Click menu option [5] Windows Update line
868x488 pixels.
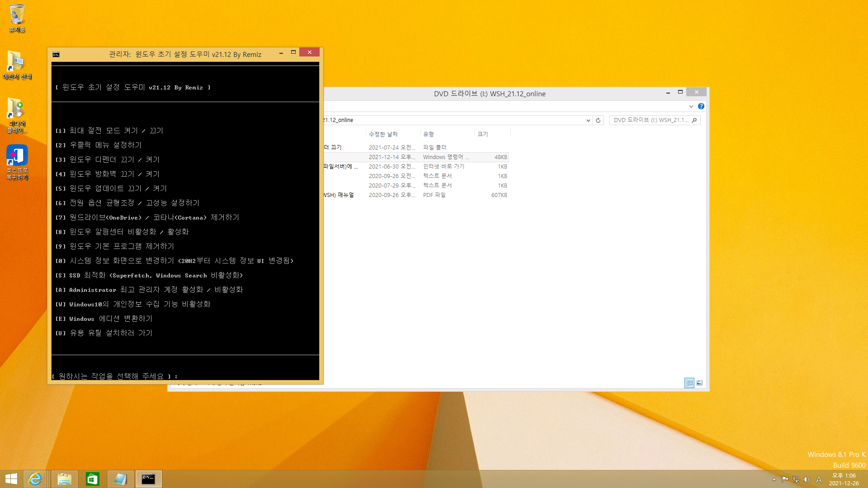(x=111, y=188)
